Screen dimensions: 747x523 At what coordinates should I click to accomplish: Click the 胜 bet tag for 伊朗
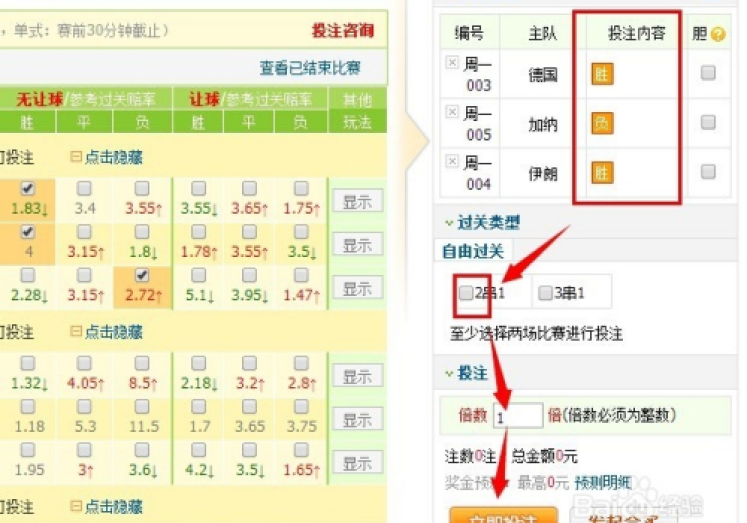click(602, 173)
